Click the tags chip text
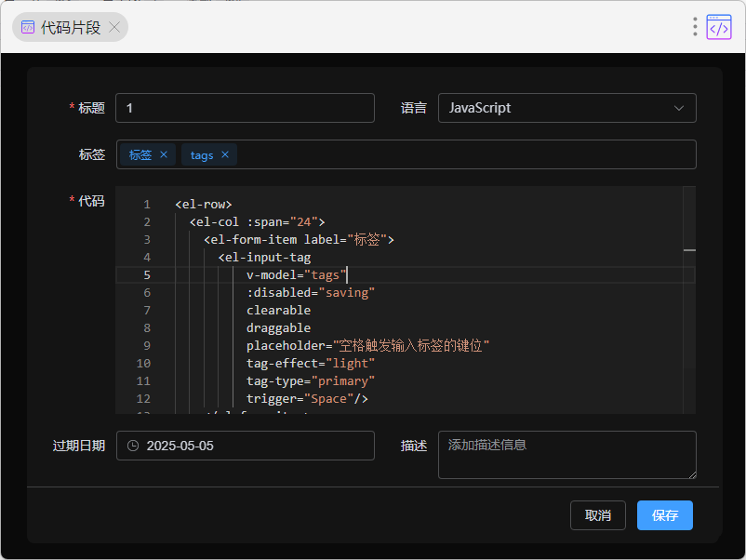746x560 pixels. tap(202, 155)
